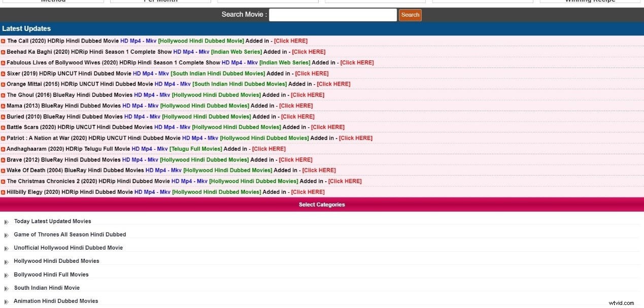644x308 pixels.
Task: Open the Hollywood Hindi Dubbed Movies category
Action: tap(56, 261)
